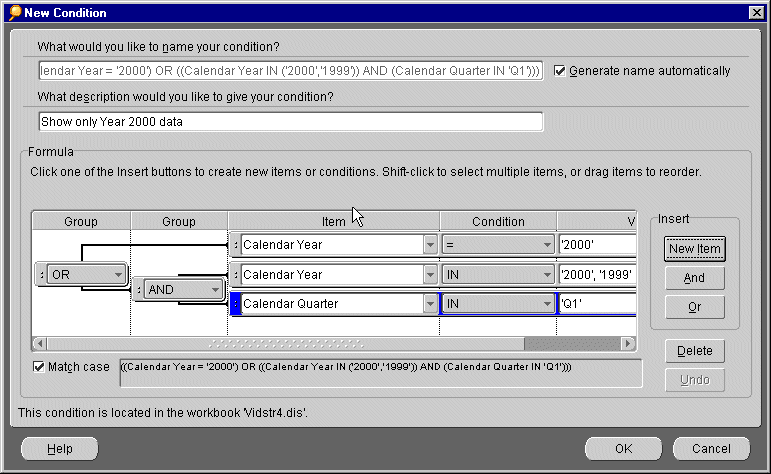The width and height of the screenshot is (771, 474).
Task: Open the AND group operator dropdown
Action: pyautogui.click(x=214, y=290)
